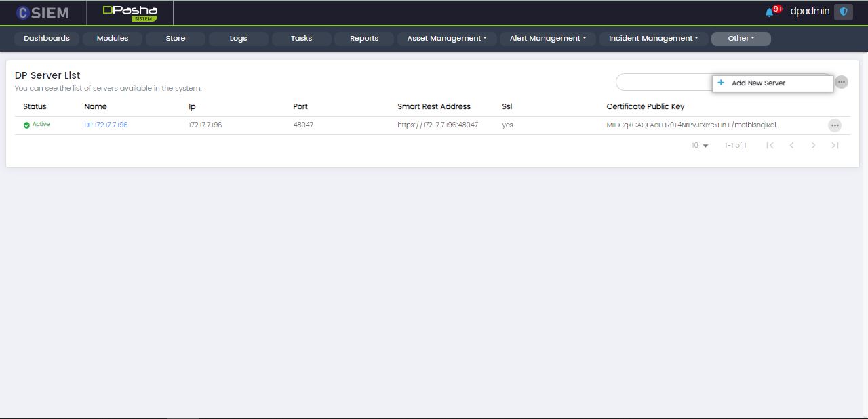The width and height of the screenshot is (868, 419).
Task: Expand the Asset Management dropdown
Action: point(447,39)
